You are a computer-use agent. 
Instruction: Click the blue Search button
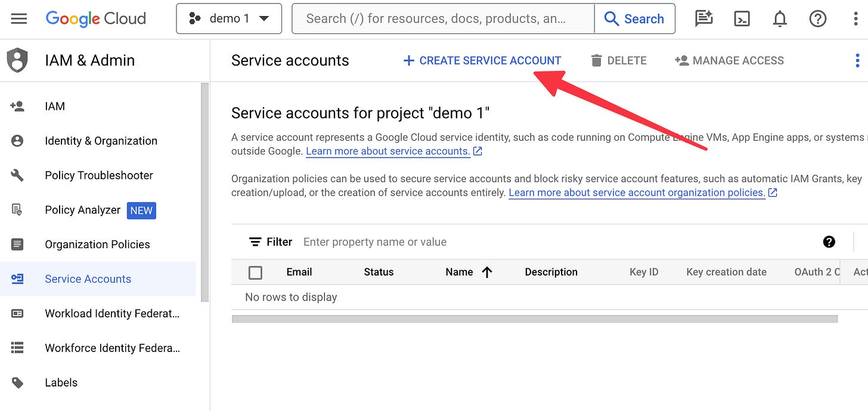point(634,19)
